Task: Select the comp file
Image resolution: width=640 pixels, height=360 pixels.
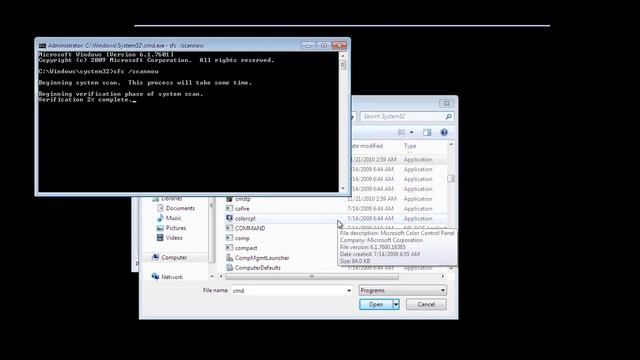Action: point(242,238)
